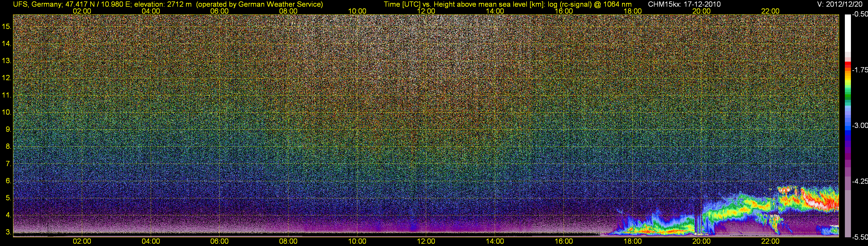Click the height axis label 14.
Viewport: 868px width, 246px height.
(6, 43)
